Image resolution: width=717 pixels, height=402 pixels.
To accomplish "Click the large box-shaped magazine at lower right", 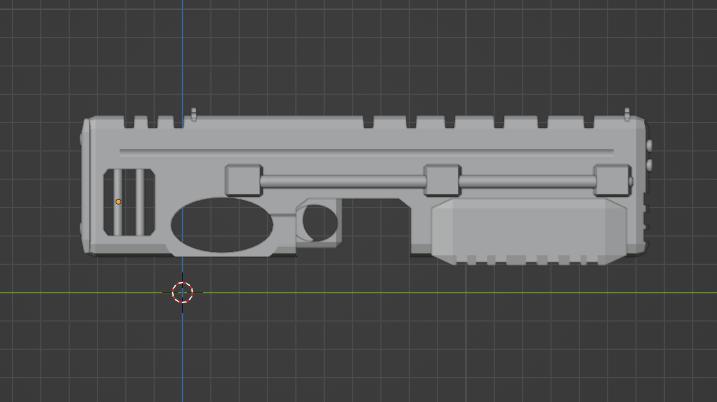I will [x=529, y=231].
